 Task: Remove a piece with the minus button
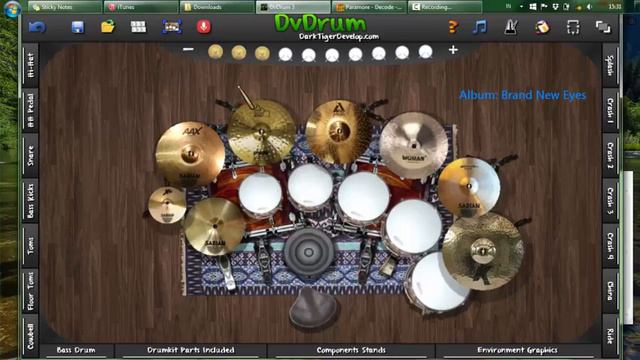pos(188,49)
